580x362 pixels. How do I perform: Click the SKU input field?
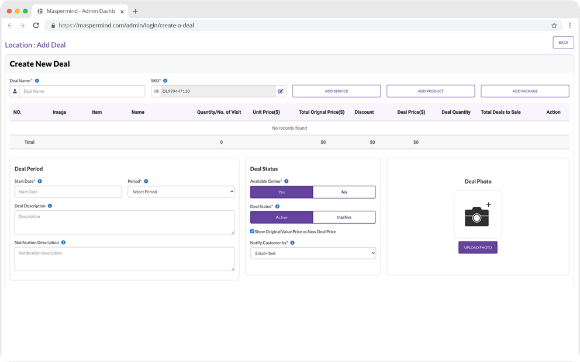pyautogui.click(x=218, y=91)
